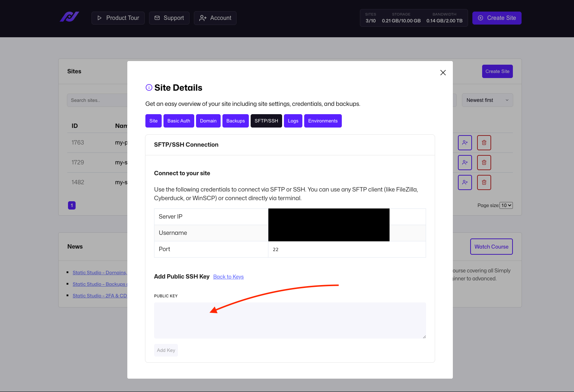Click the Port value 22
The width and height of the screenshot is (574, 392).
click(276, 250)
